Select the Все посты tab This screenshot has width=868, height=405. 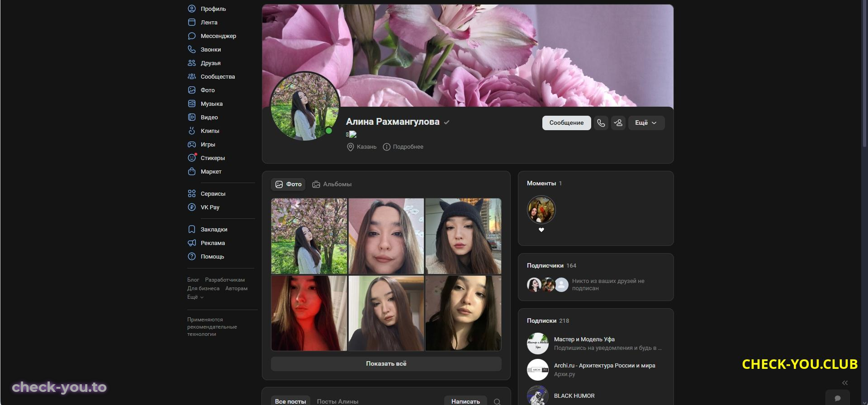point(290,401)
